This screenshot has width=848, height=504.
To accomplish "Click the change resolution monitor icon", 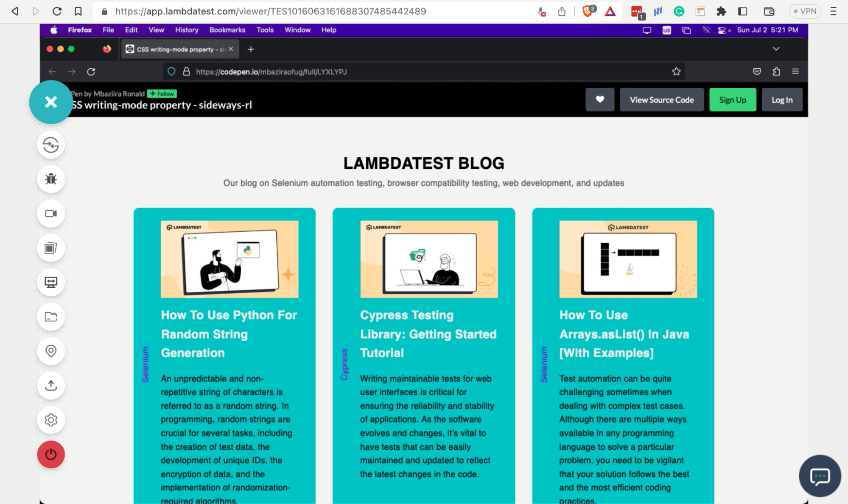I will [x=51, y=282].
